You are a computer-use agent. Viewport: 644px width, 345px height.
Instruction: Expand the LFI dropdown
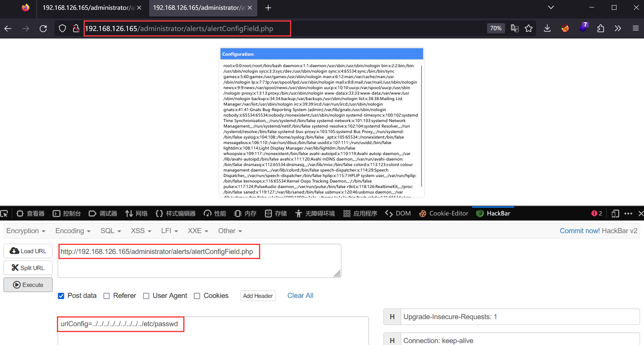(x=170, y=231)
